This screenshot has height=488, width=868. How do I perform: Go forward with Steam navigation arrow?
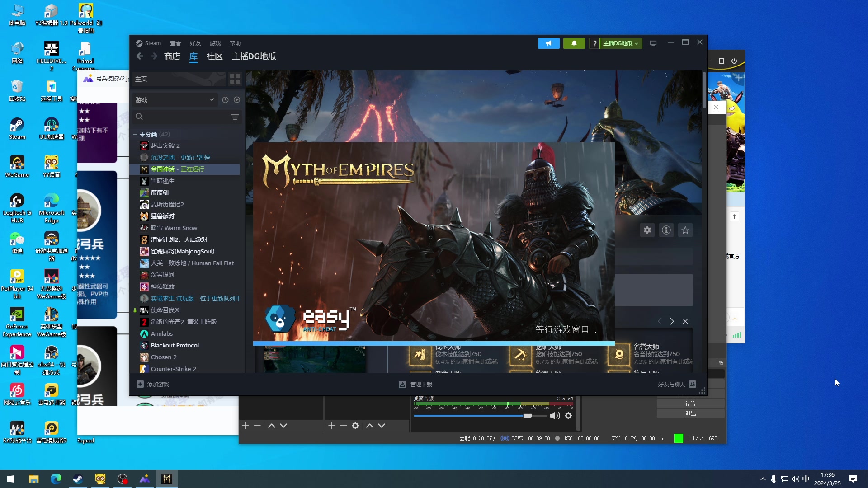coord(154,56)
